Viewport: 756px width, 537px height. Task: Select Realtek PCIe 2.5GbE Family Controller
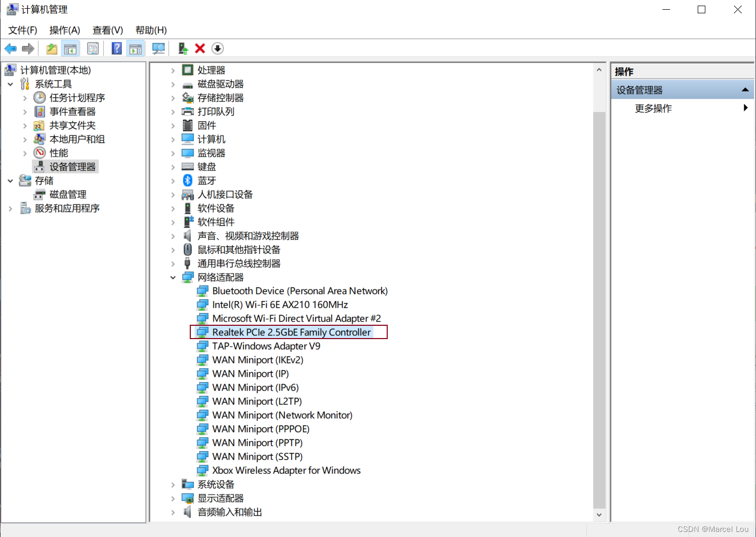[292, 332]
